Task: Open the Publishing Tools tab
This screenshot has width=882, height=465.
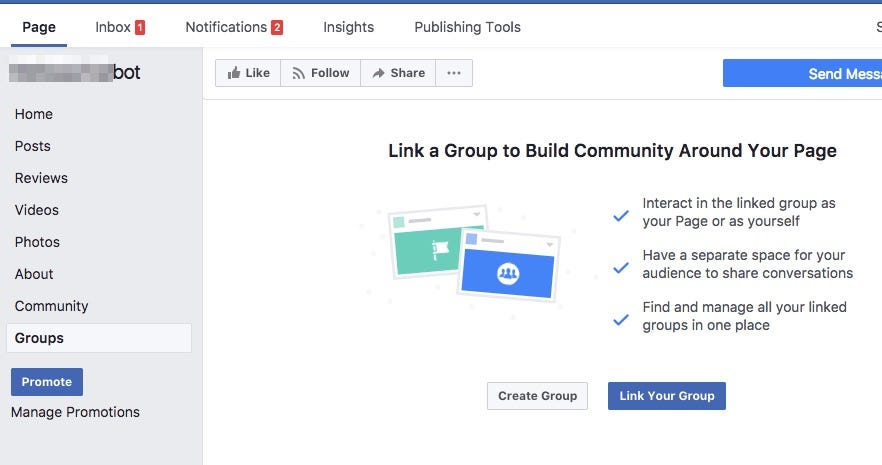Action: [467, 27]
